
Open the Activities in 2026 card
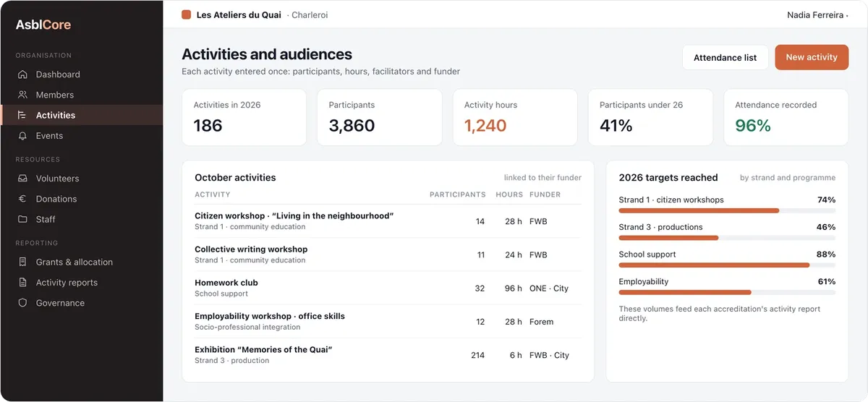coord(244,117)
